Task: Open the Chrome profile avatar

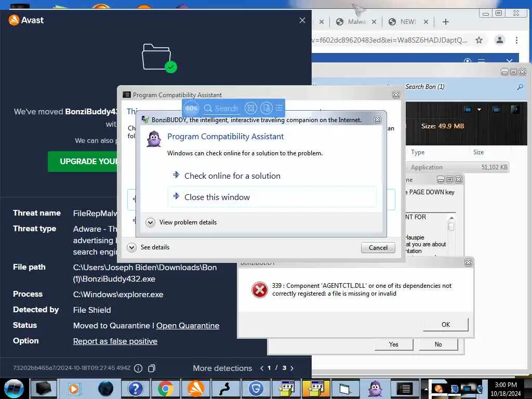Action: click(499, 40)
